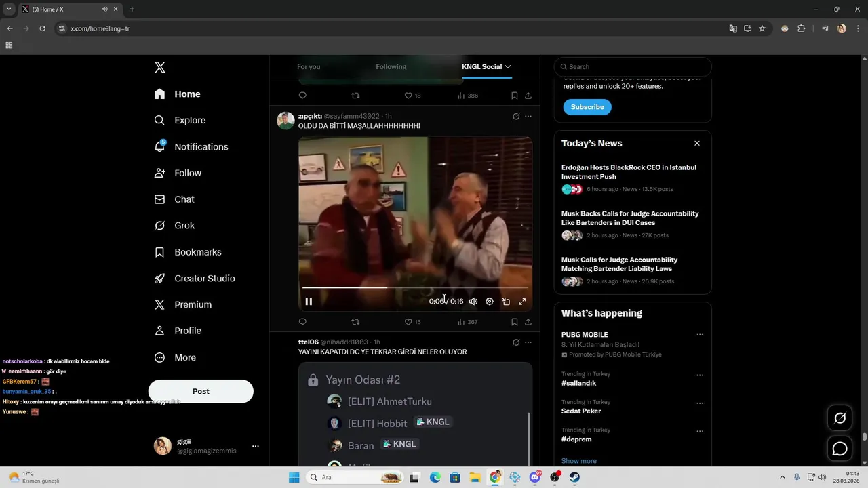Open Grok explain on ttel06's post

pos(516,342)
